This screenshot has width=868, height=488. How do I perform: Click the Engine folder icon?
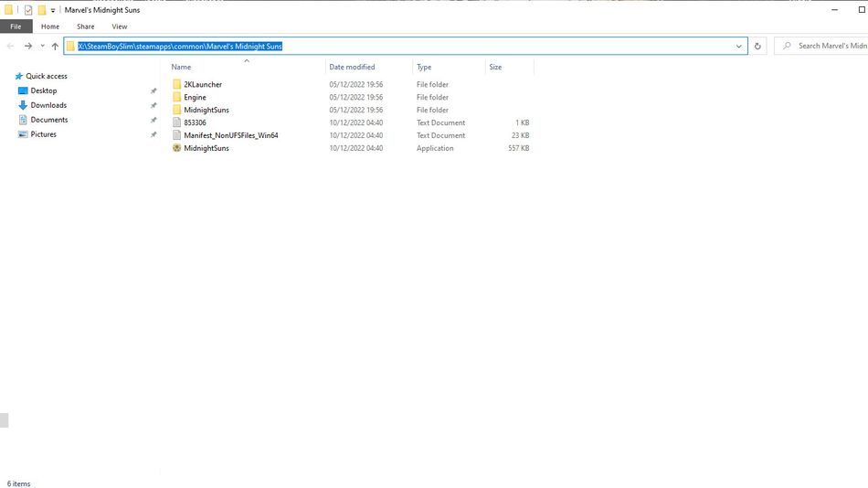176,97
